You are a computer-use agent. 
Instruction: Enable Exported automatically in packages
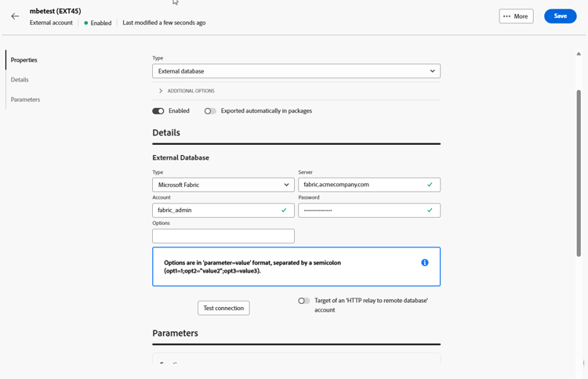coord(210,111)
